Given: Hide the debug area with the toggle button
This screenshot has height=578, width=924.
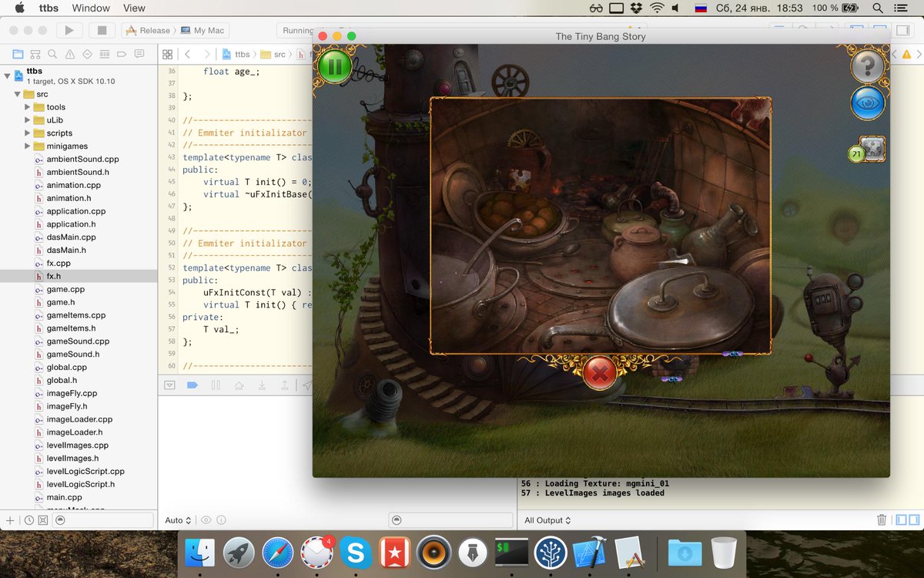Looking at the screenshot, I should [170, 385].
